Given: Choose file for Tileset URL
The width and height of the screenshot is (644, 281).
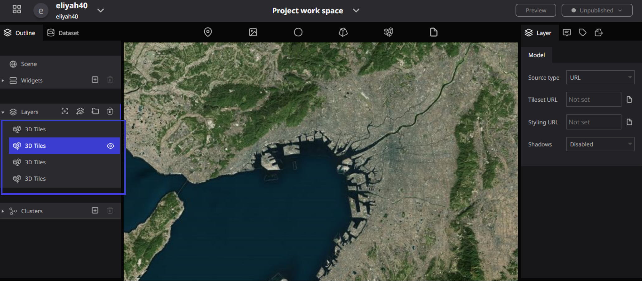Looking at the screenshot, I should tap(629, 100).
